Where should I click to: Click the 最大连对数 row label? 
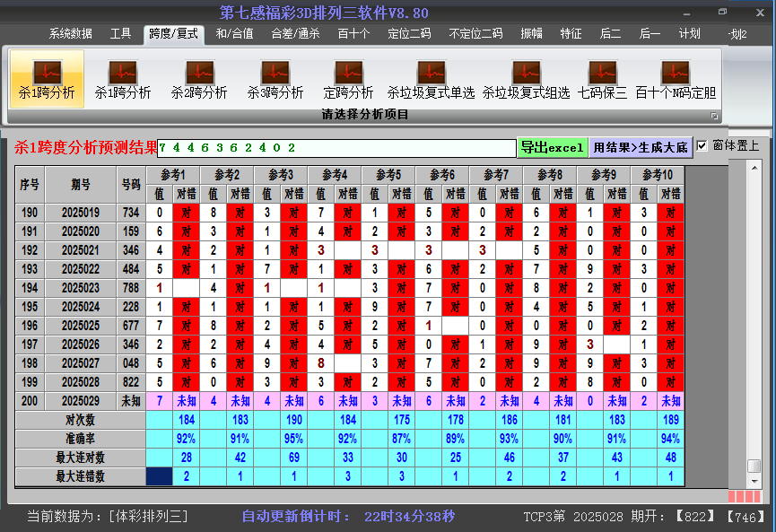[x=81, y=458]
